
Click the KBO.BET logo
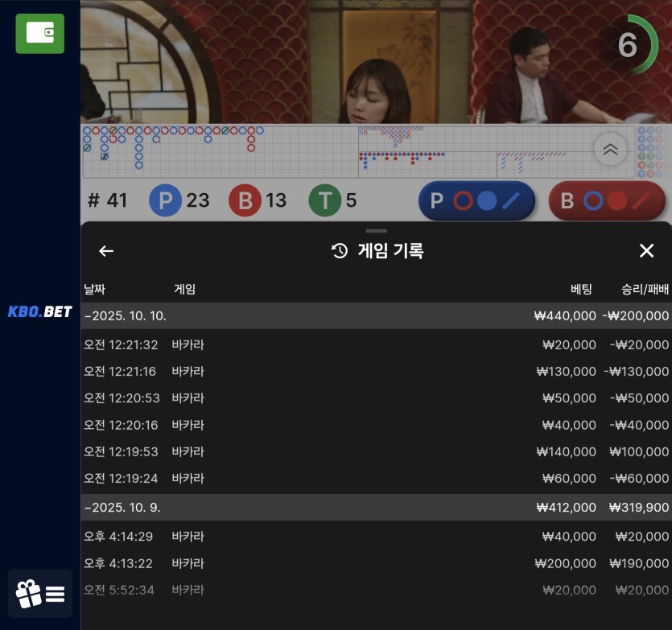40,312
